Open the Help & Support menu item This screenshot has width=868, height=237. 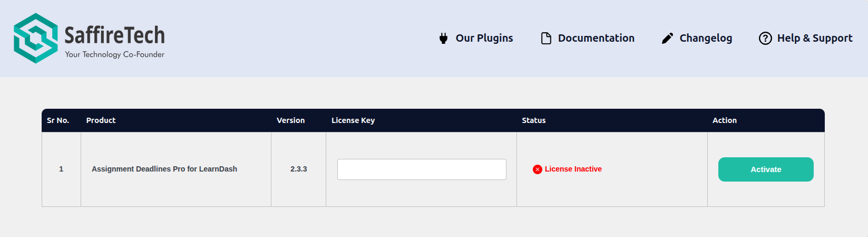(814, 38)
